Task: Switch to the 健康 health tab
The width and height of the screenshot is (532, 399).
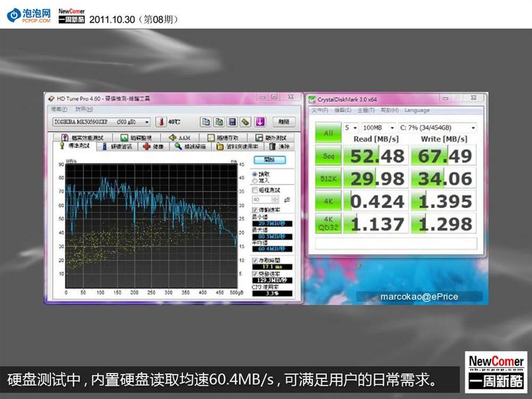Action: tap(153, 147)
